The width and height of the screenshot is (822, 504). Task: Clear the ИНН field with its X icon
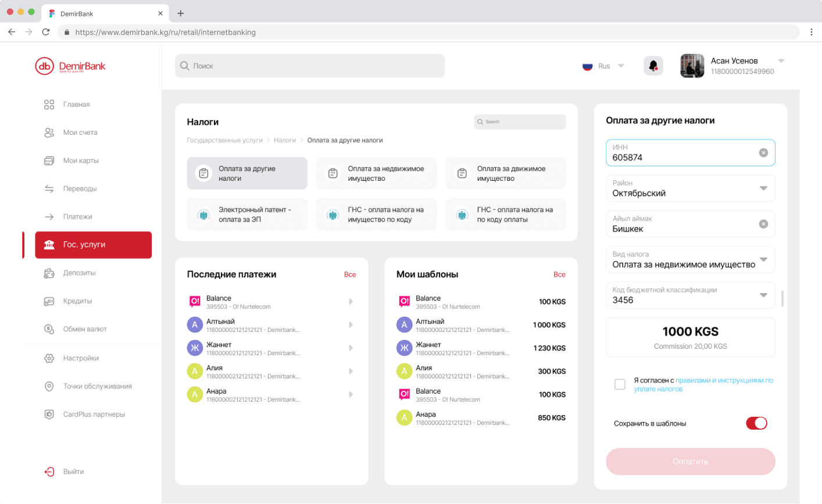coord(763,152)
